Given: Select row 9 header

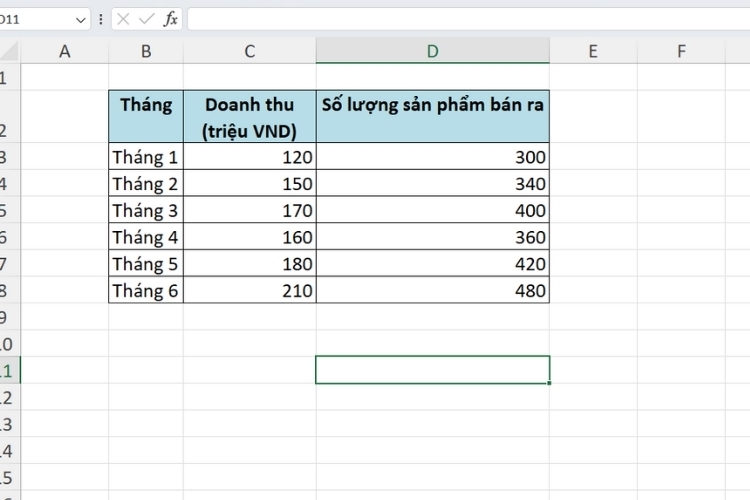Looking at the screenshot, I should click(10, 317).
